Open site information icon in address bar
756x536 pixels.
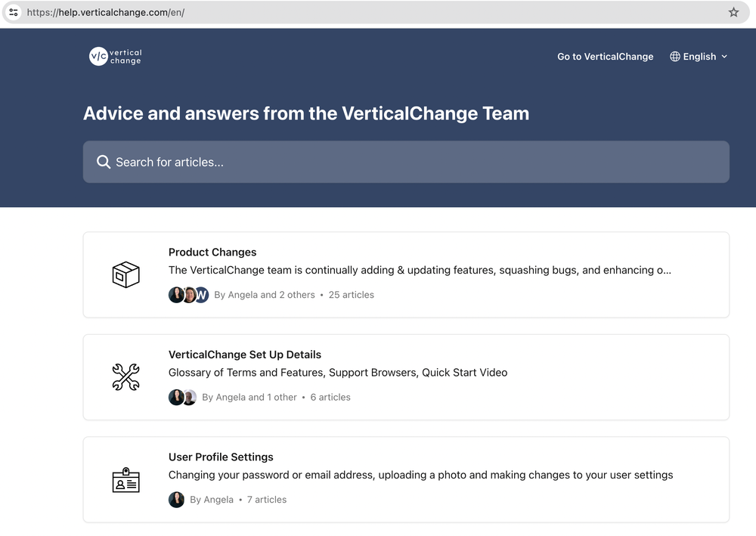pyautogui.click(x=14, y=12)
